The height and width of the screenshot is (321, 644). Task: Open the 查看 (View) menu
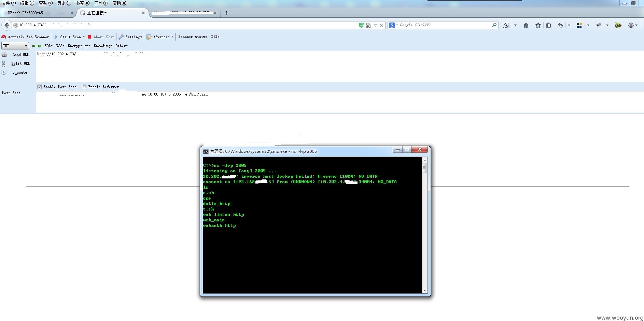tap(46, 3)
